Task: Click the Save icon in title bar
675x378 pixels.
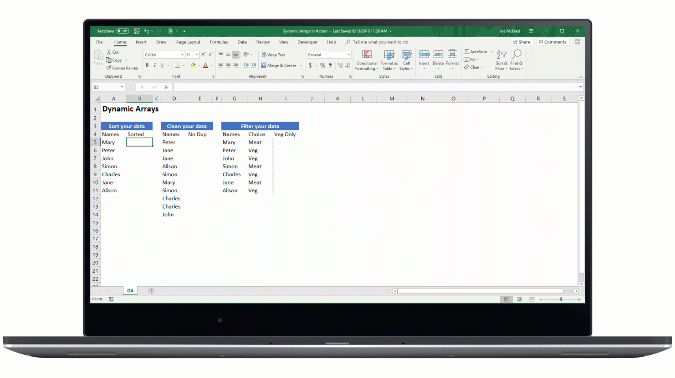Action: pos(136,31)
